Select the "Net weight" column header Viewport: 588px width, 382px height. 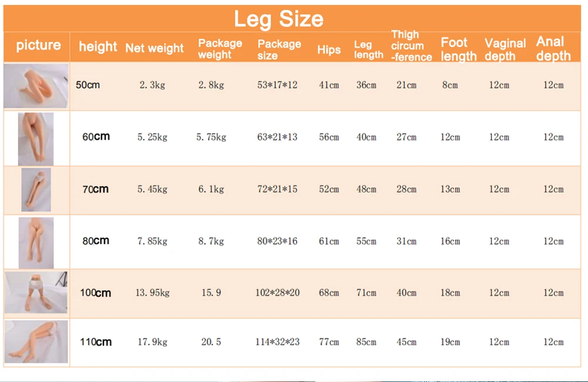pyautogui.click(x=154, y=48)
